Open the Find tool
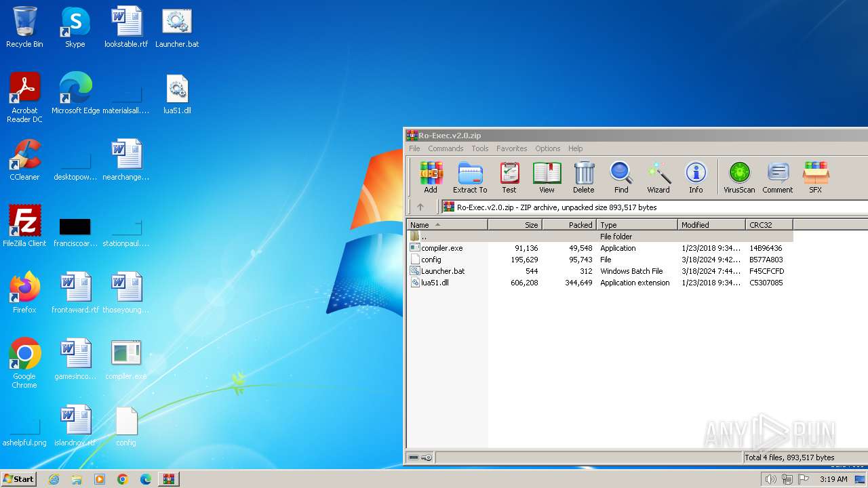The height and width of the screenshot is (488, 868). tap(621, 178)
